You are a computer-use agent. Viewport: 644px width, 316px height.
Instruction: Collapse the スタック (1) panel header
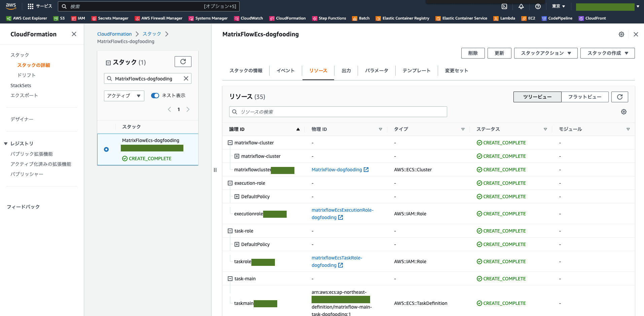[108, 63]
